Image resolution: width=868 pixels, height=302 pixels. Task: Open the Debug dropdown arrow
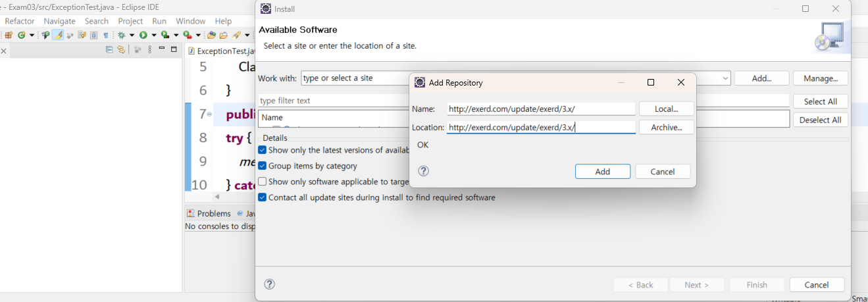[132, 35]
